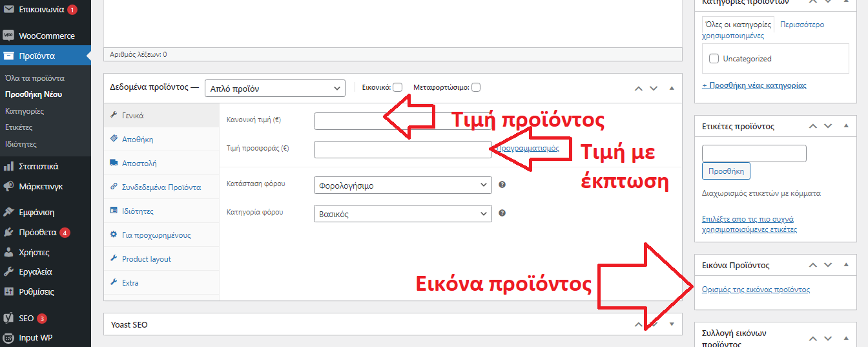Click the Μάρκετινγκ megaphone icon
Image resolution: width=868 pixels, height=347 pixels.
(9, 186)
